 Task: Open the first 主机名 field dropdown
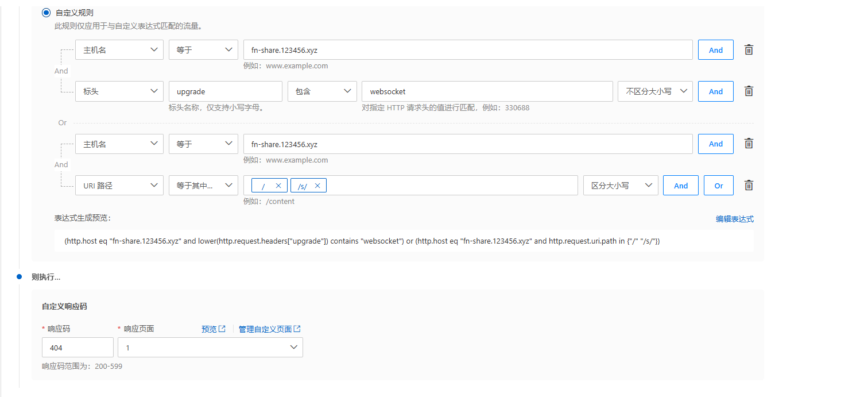pyautogui.click(x=119, y=50)
